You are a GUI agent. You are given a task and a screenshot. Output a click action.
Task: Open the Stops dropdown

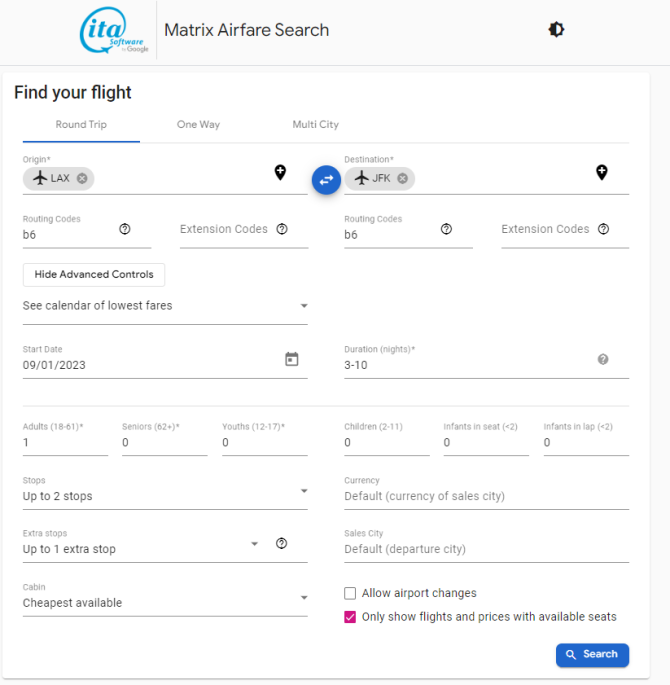(165, 492)
